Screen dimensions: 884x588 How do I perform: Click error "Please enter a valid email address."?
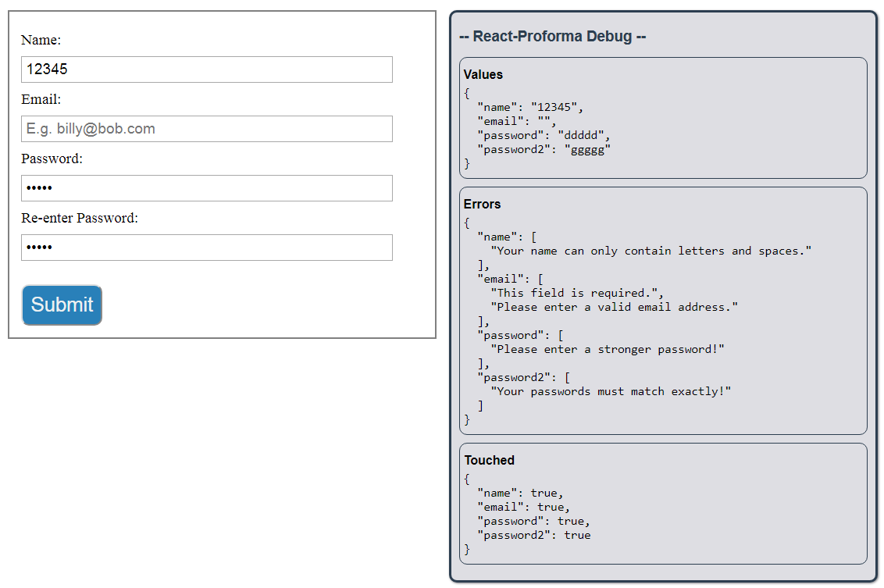(x=614, y=307)
